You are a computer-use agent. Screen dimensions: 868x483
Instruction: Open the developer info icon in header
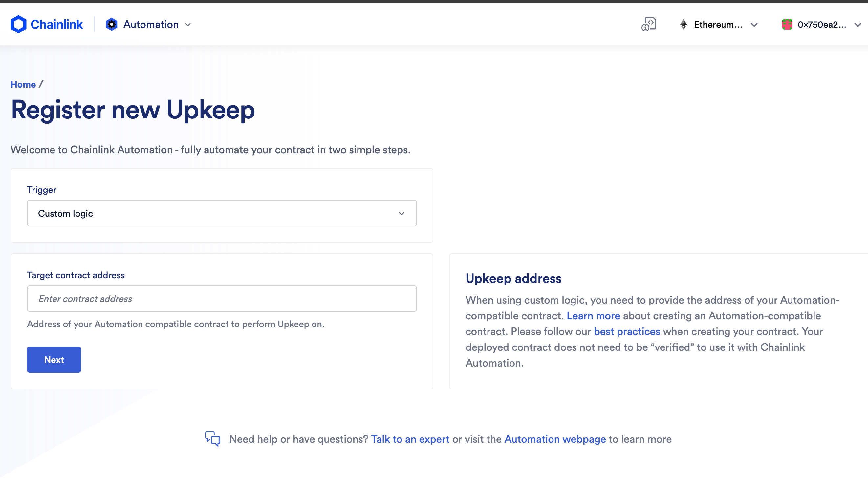[648, 24]
